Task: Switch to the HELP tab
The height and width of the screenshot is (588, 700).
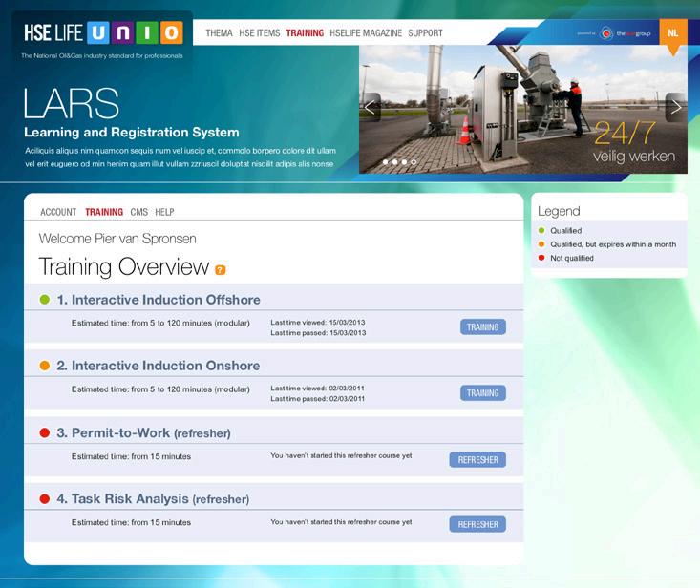Action: 164,212
